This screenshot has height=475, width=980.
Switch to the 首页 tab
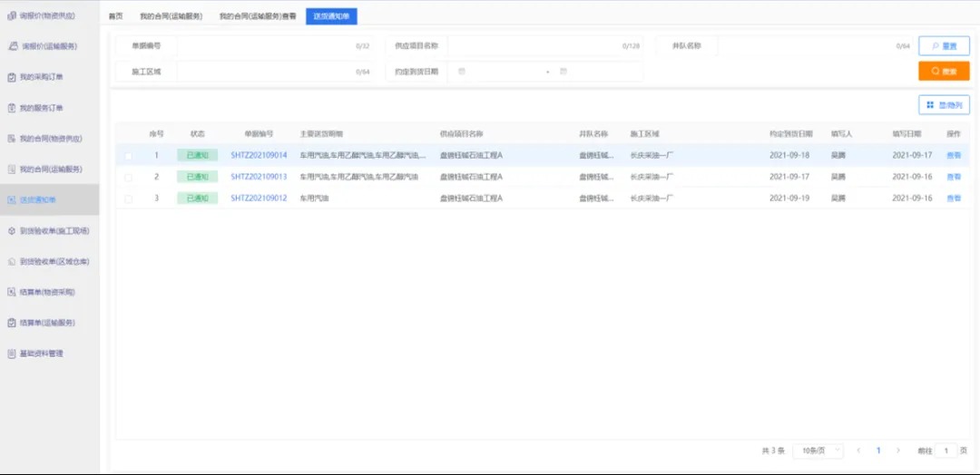(115, 16)
